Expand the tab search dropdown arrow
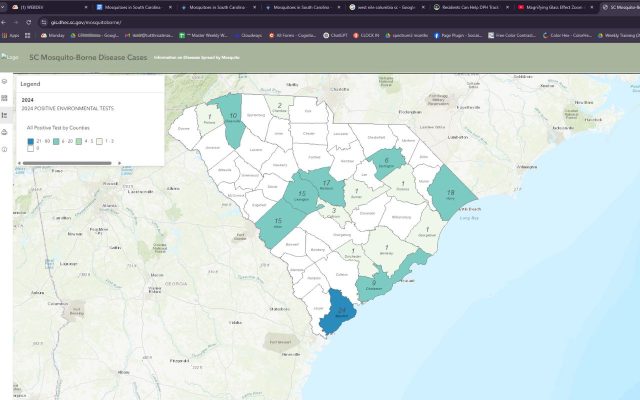This screenshot has width=640, height=400. point(2,7)
